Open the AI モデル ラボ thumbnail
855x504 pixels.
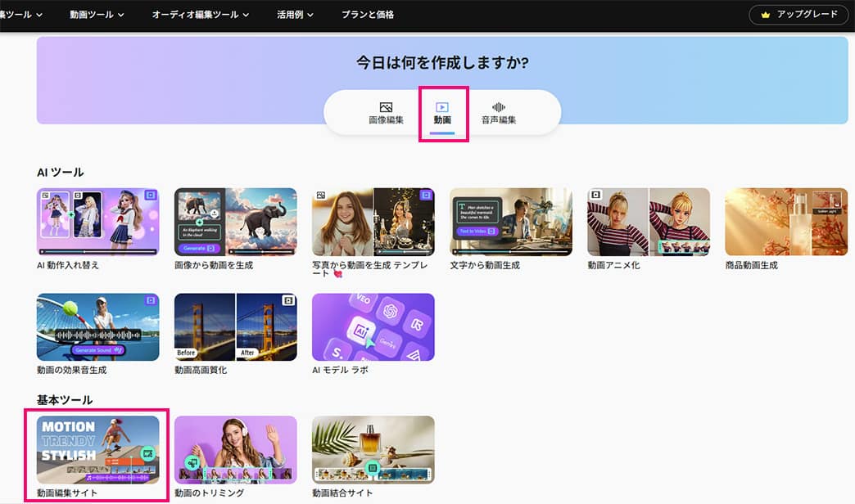(x=373, y=327)
